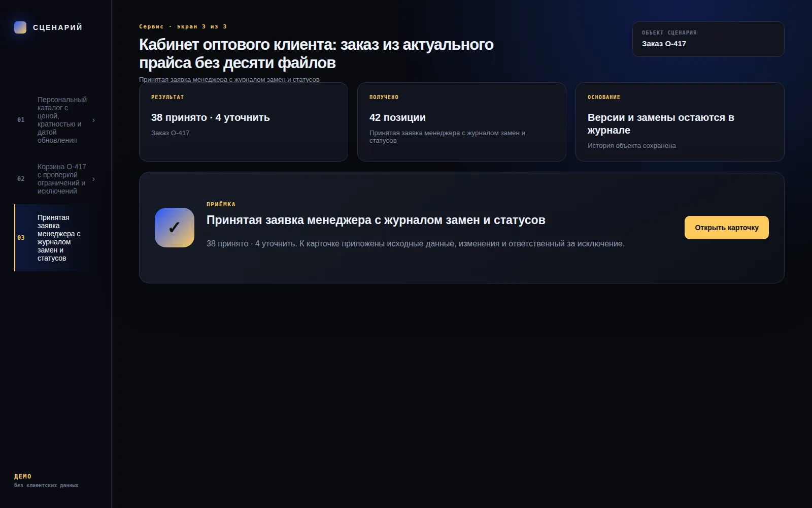The image size is (812, 508).
Task: Click the checkmark icon in Приёмка card
Action: [x=175, y=228]
